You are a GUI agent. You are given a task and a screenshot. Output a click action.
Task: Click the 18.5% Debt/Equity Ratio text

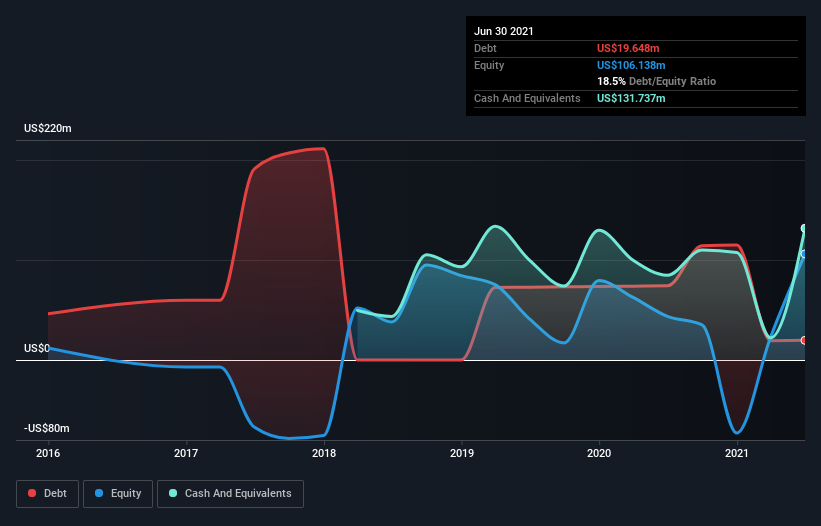[657, 81]
